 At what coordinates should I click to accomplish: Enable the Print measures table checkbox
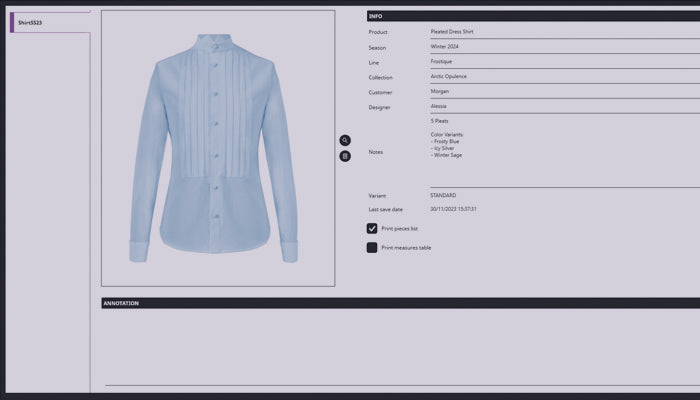pos(372,247)
